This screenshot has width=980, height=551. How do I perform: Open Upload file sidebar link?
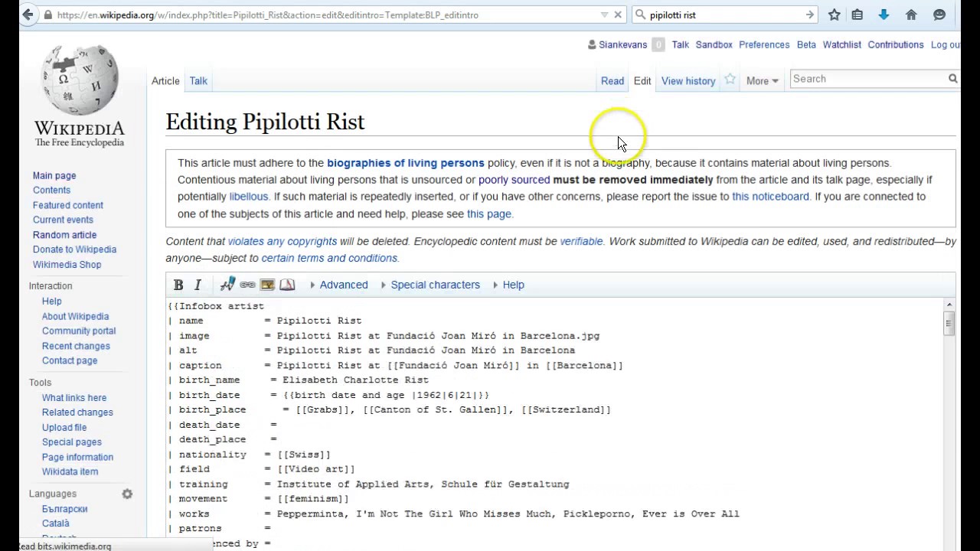pos(64,428)
